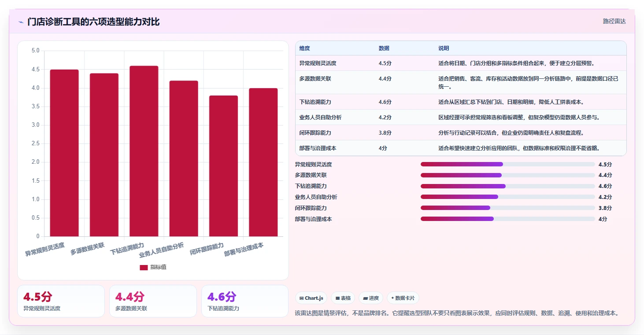Select the 部署与治理成本 bar in chart
This screenshot has width=644, height=335.
(x=263, y=162)
